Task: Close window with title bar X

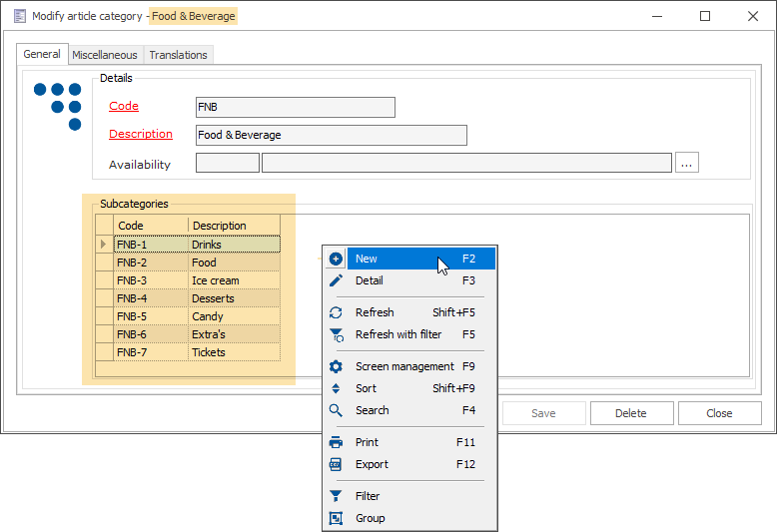Action: [x=753, y=16]
